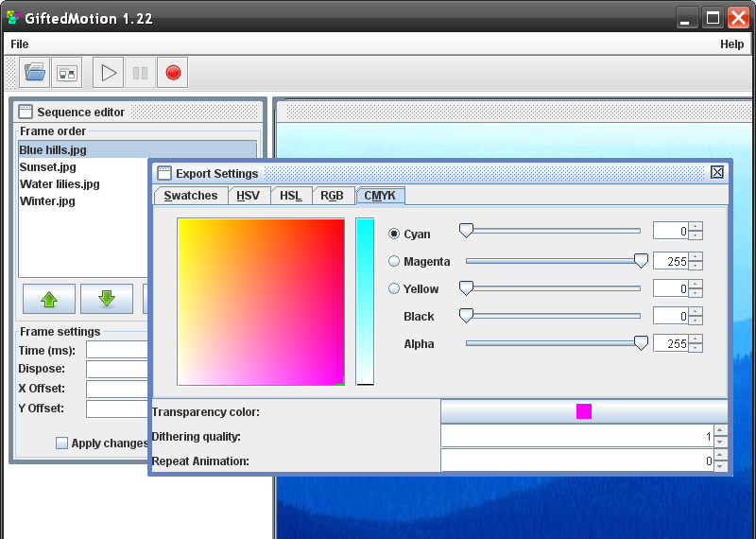The height and width of the screenshot is (539, 756).
Task: Increase the Cyan value with the up stepper
Action: point(696,227)
